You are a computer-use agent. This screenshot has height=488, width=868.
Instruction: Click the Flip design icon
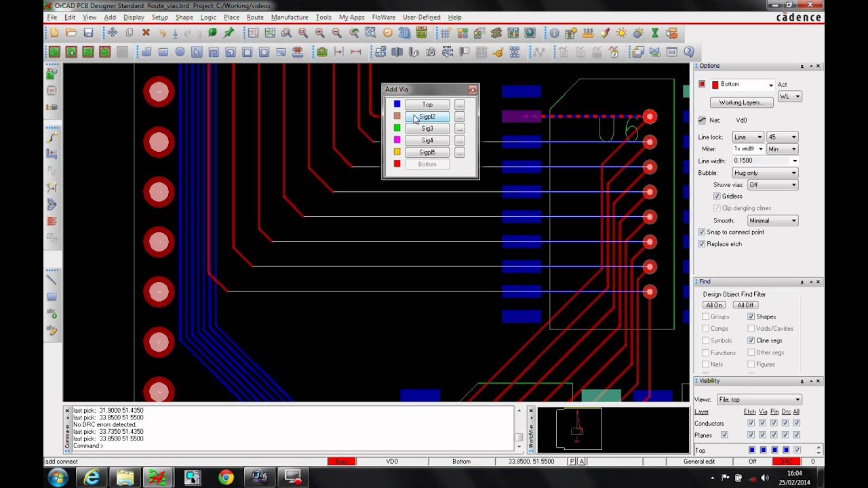click(x=422, y=33)
